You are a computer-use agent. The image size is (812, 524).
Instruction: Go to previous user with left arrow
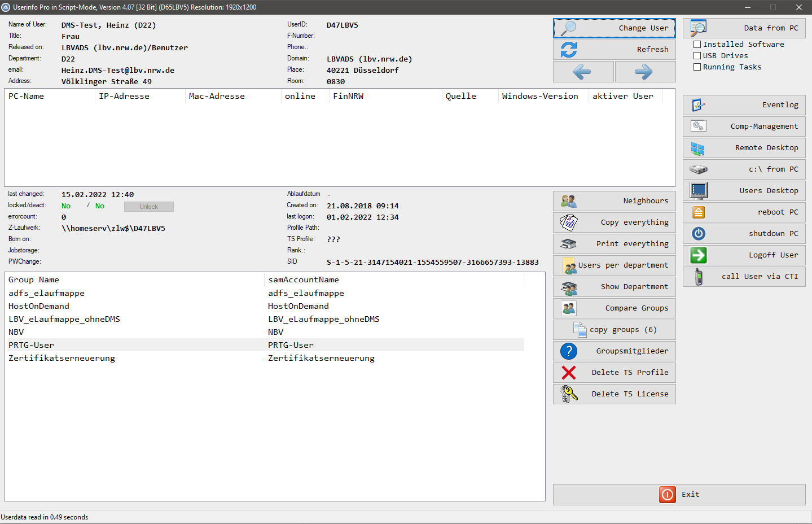pos(583,72)
